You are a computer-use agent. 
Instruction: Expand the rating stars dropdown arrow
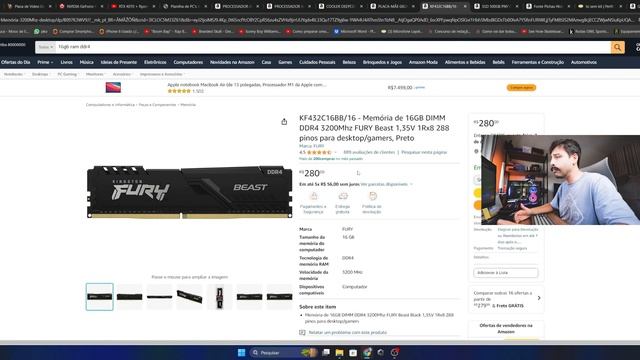(336, 153)
